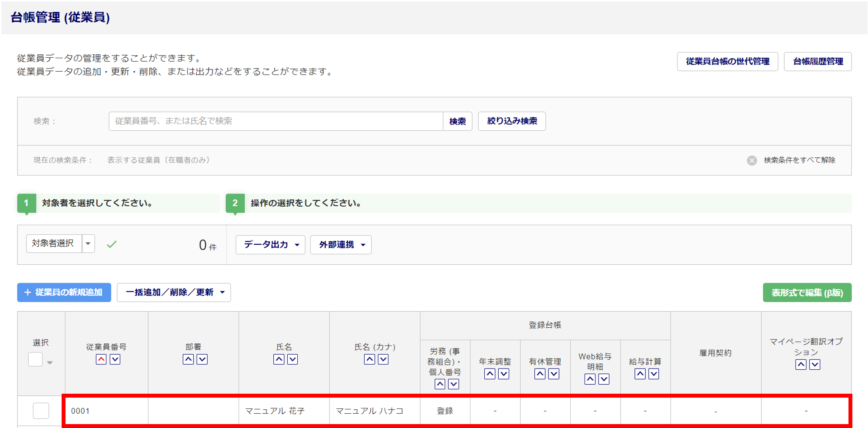
Task: Open the 絞り込み検索 filter search
Action: click(512, 121)
